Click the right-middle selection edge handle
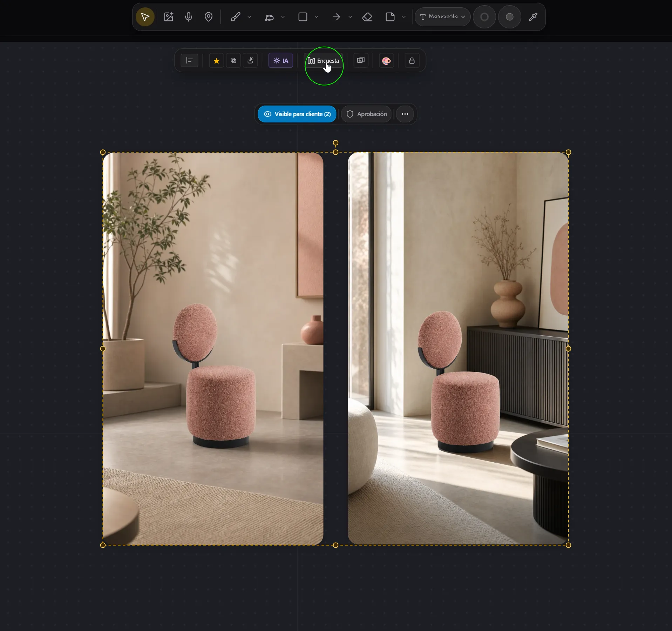This screenshot has width=672, height=631. [568, 349]
